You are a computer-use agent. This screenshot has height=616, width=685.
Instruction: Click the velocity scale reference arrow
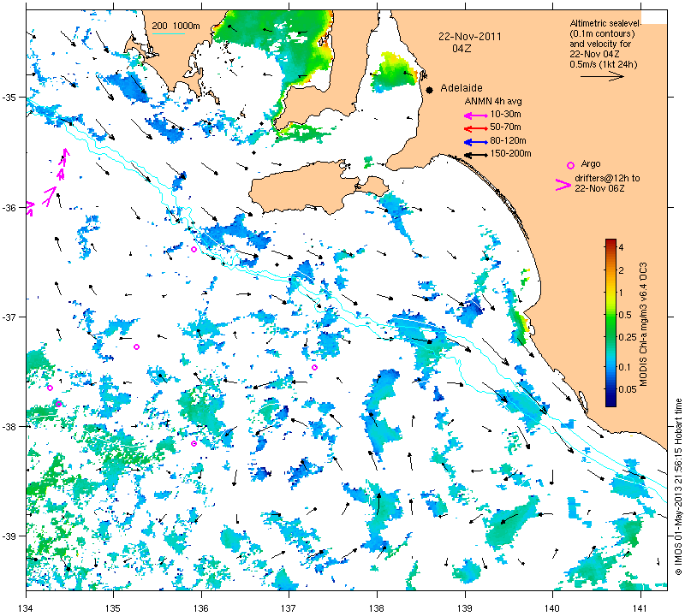(x=602, y=76)
